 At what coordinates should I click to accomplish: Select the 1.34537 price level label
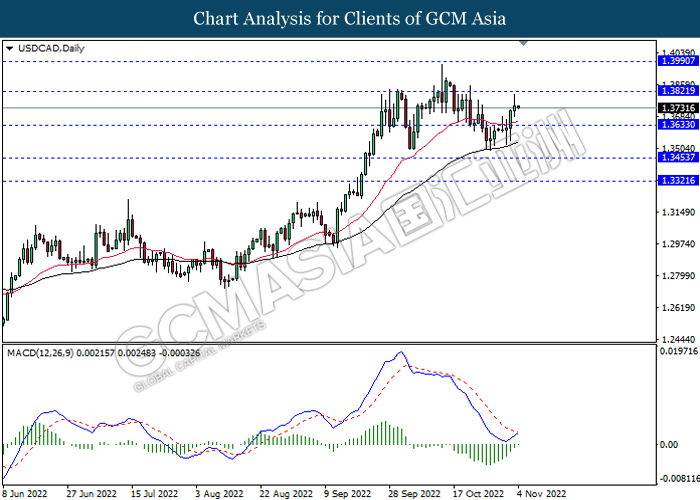click(x=678, y=158)
